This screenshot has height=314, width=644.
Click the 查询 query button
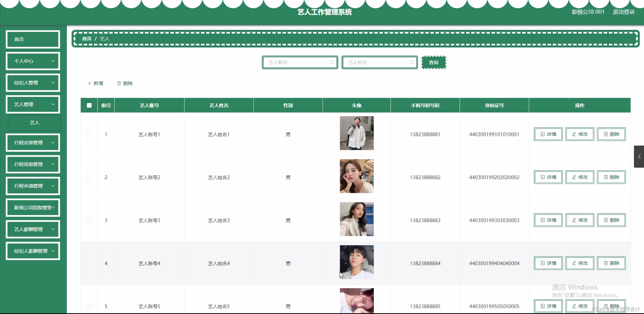coord(434,62)
